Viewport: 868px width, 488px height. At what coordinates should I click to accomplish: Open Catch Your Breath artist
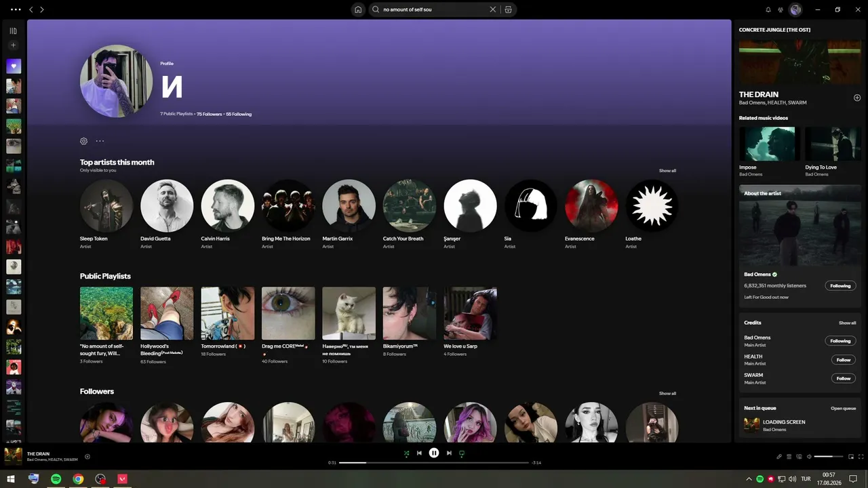coord(410,214)
